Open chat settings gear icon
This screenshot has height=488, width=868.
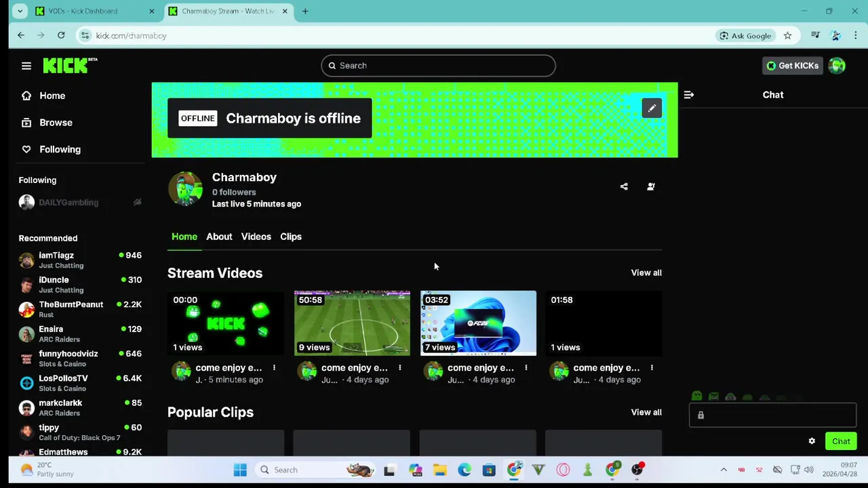tap(812, 441)
